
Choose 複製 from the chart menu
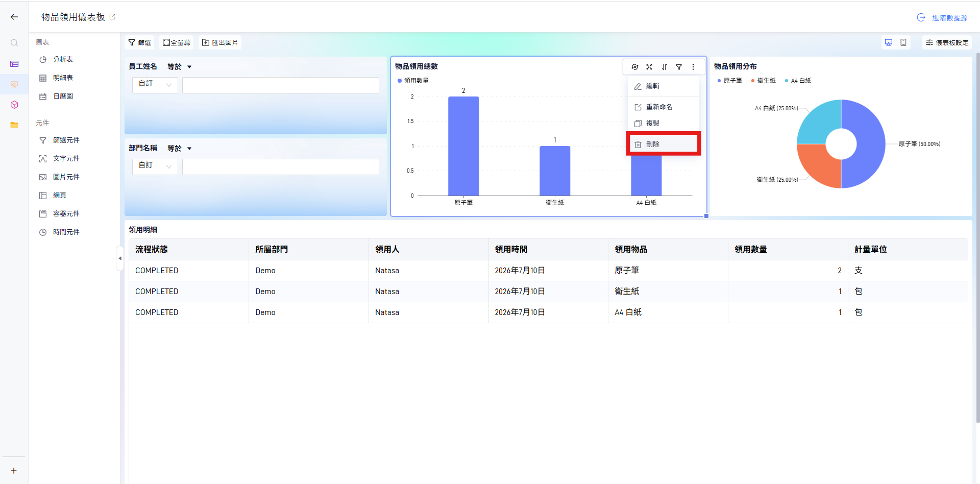[x=664, y=124]
